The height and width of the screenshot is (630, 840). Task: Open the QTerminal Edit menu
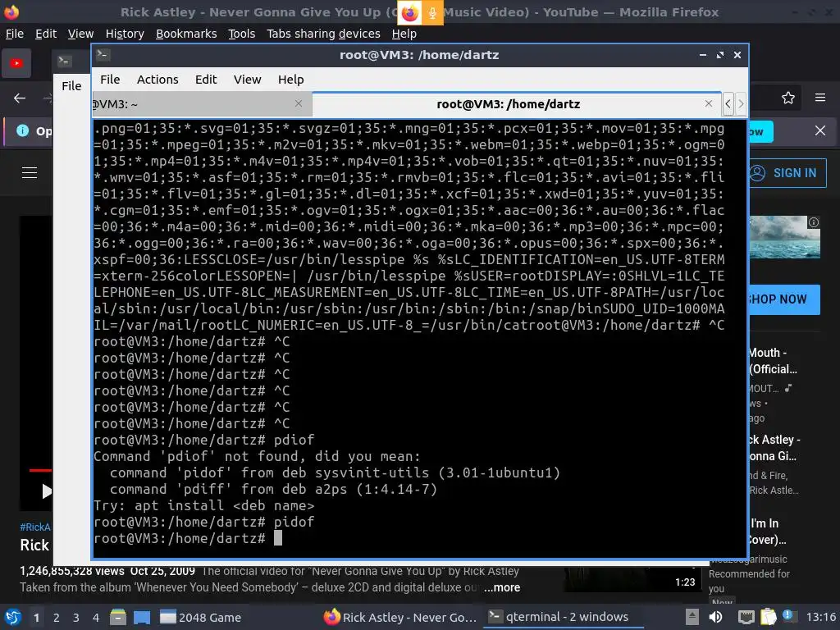click(x=206, y=80)
